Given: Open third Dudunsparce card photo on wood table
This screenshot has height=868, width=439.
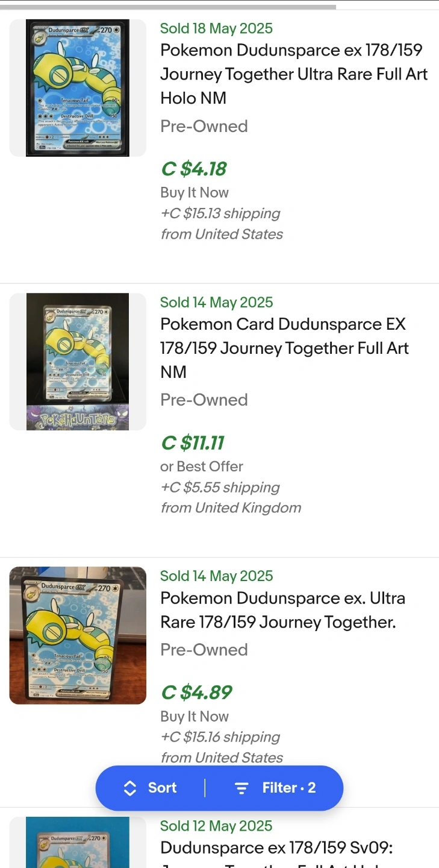Looking at the screenshot, I should [78, 635].
